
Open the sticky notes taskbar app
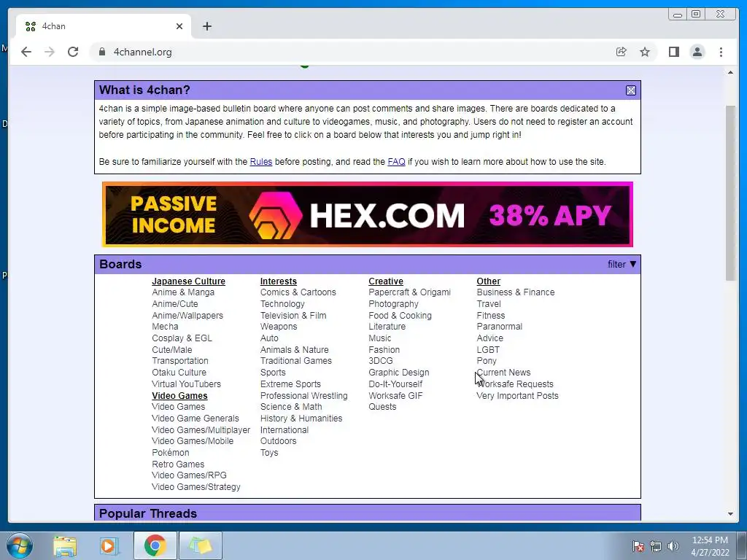[201, 545]
